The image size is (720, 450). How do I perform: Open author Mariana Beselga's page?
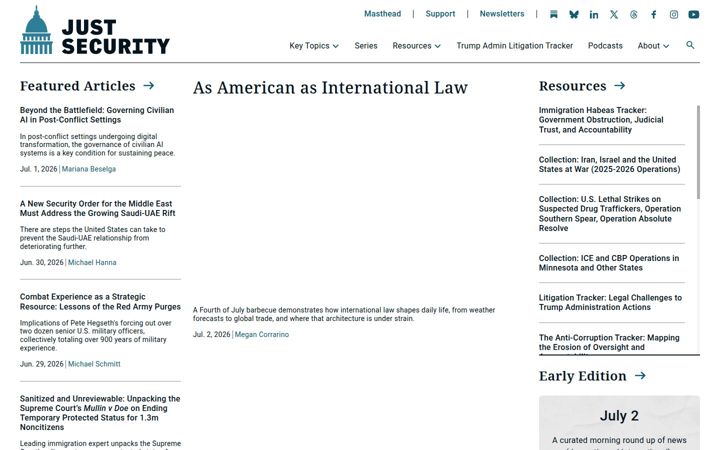89,169
